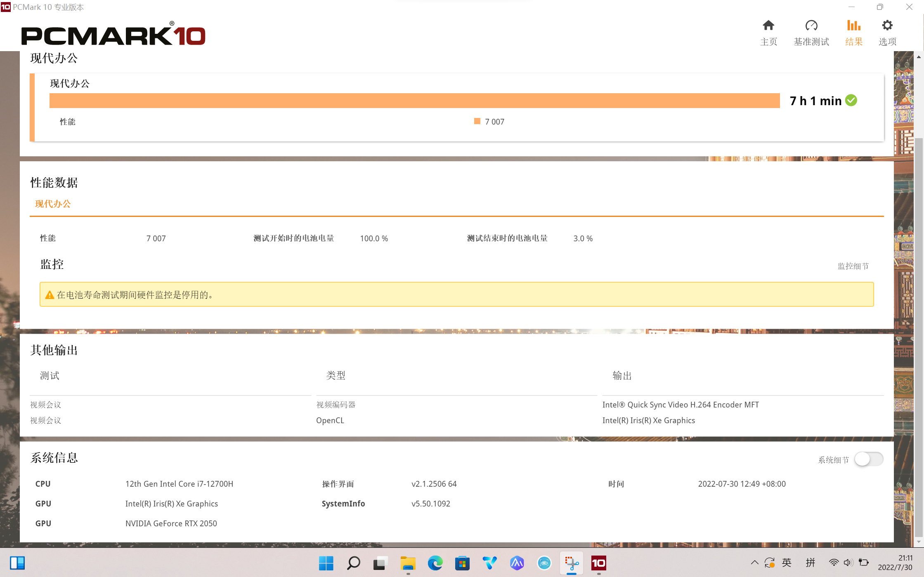924x577 pixels.
Task: Open Microsoft Store from taskbar
Action: (462, 563)
